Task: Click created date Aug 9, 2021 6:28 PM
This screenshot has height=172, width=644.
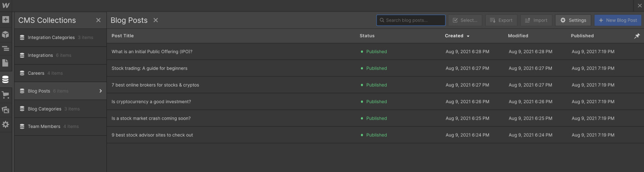Action: coord(467,52)
